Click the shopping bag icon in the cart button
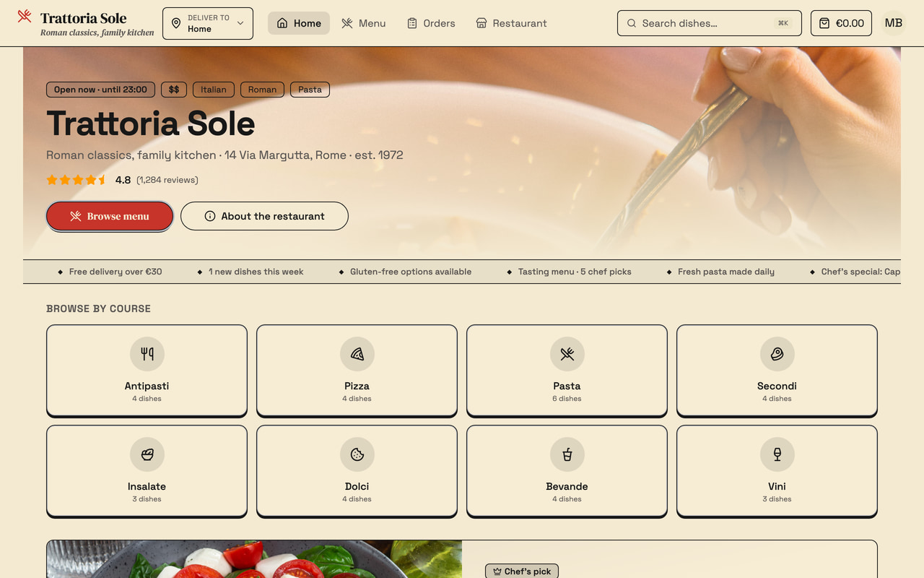The height and width of the screenshot is (578, 924). [824, 23]
